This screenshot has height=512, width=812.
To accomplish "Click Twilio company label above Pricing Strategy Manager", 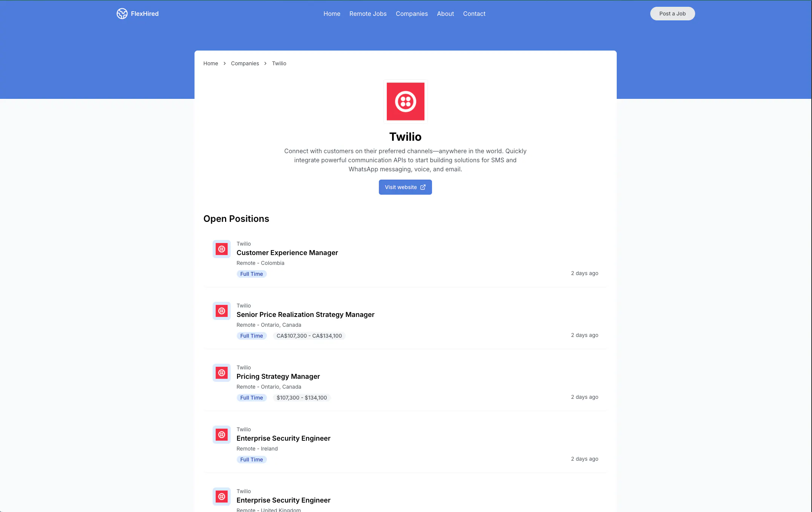I will pyautogui.click(x=244, y=367).
